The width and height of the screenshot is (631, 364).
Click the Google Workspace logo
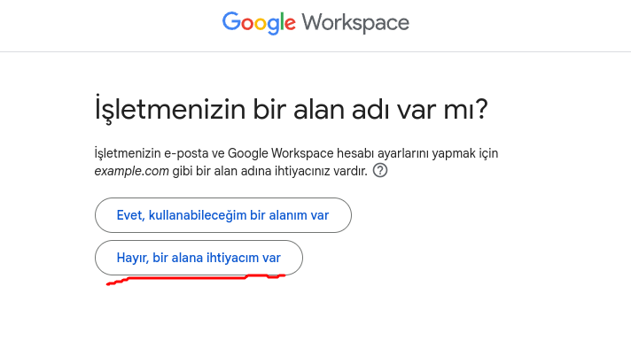315,23
